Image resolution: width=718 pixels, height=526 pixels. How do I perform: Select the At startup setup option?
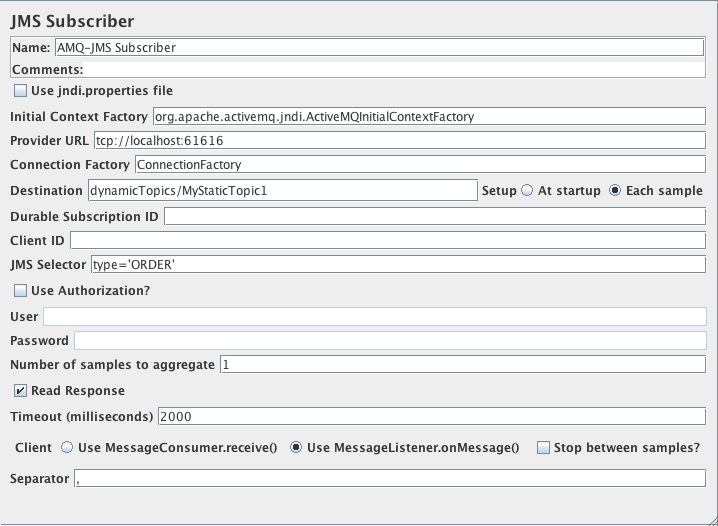pyautogui.click(x=527, y=191)
